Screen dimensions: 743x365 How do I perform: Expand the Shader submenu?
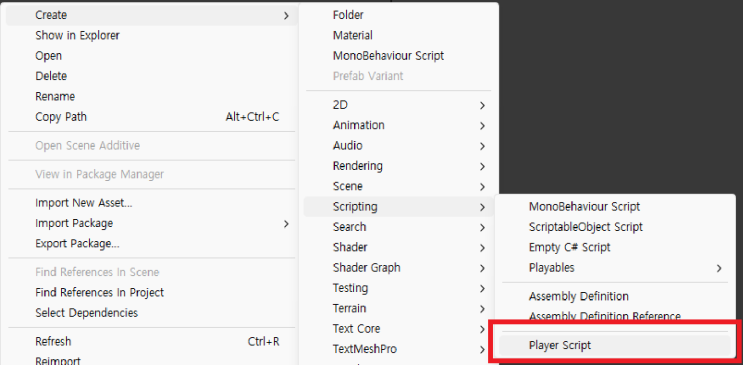(x=398, y=248)
